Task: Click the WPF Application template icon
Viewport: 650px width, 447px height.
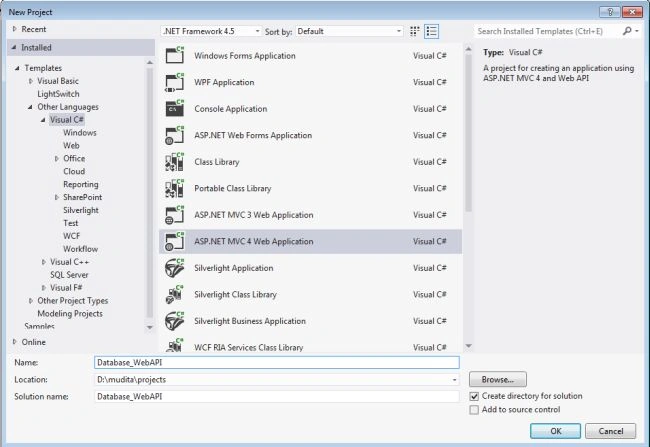Action: (175, 82)
